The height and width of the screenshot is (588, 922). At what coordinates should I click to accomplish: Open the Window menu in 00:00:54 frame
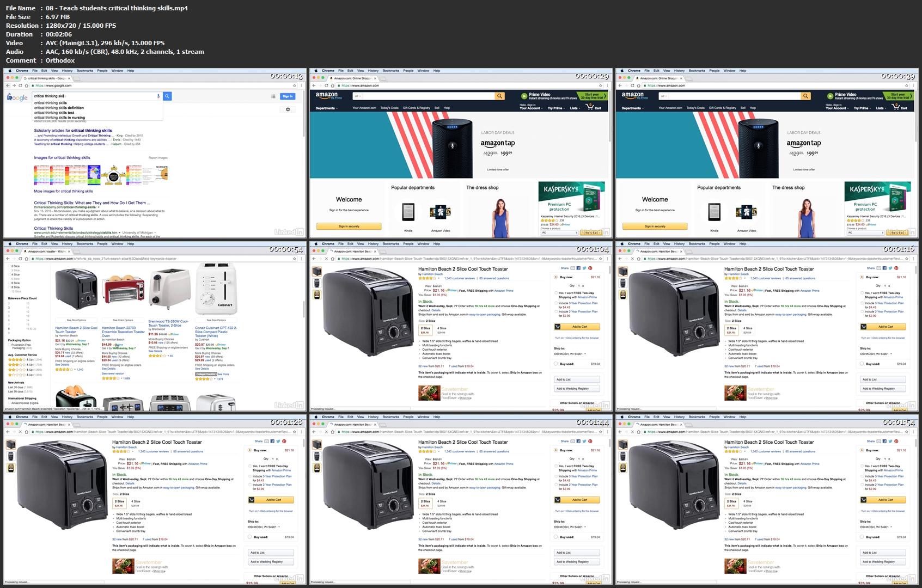[x=117, y=243]
